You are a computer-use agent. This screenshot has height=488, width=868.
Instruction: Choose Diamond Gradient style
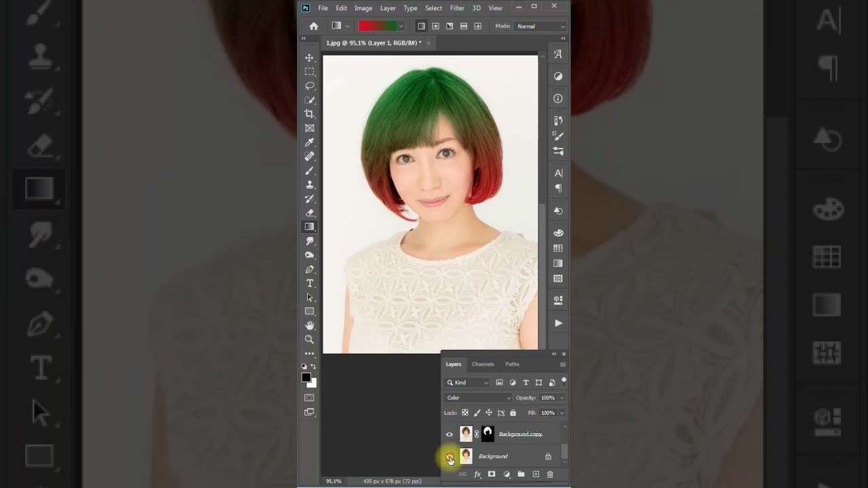(x=478, y=26)
